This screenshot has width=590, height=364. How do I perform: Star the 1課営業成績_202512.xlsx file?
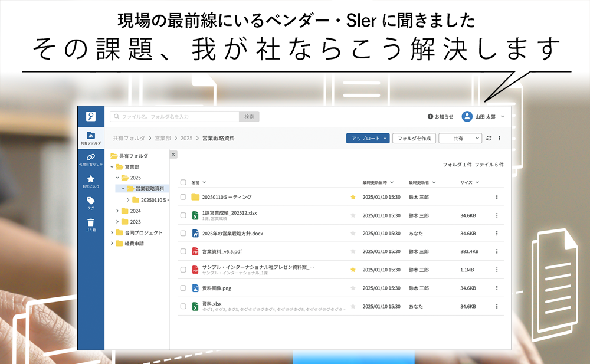click(x=353, y=215)
